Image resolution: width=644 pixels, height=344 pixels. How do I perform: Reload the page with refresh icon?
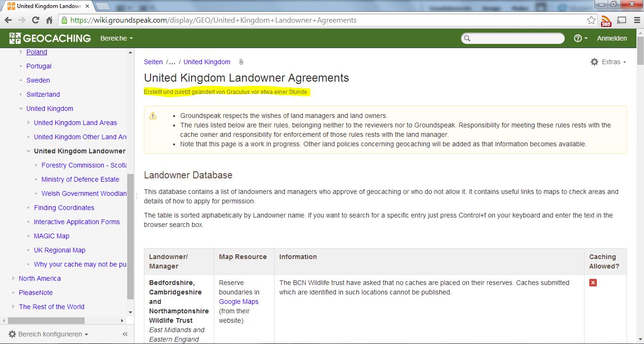coord(35,20)
